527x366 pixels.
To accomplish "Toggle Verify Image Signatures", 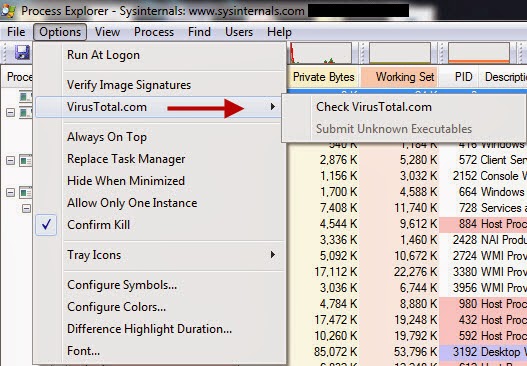I will click(159, 85).
